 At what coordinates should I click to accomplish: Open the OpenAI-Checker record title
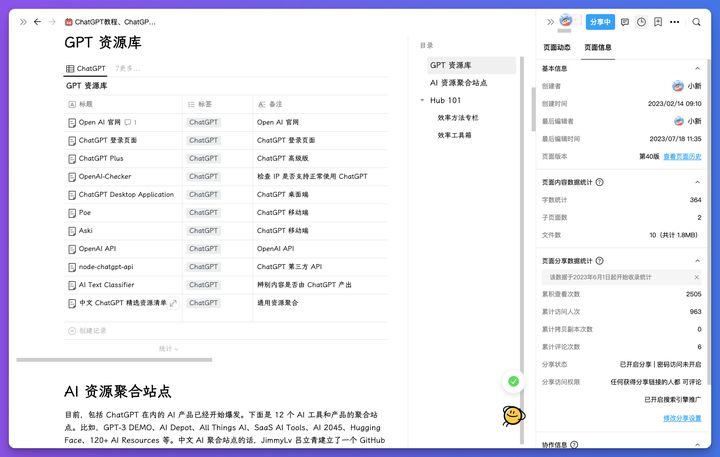[x=105, y=176]
